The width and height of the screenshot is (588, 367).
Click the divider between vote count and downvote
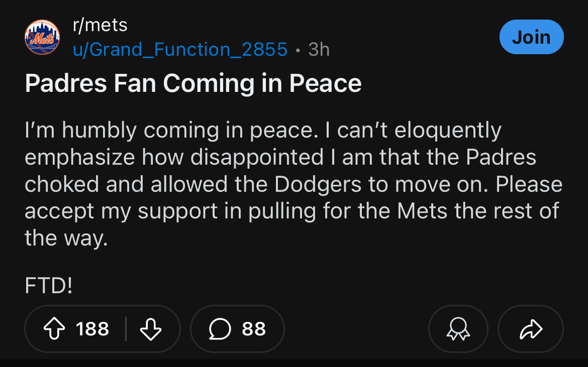pos(126,329)
